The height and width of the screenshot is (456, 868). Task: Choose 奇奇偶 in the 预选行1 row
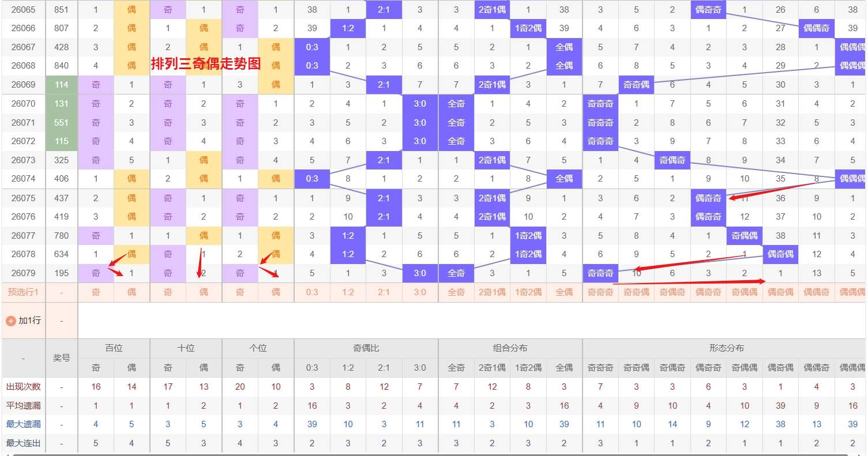coord(636,292)
